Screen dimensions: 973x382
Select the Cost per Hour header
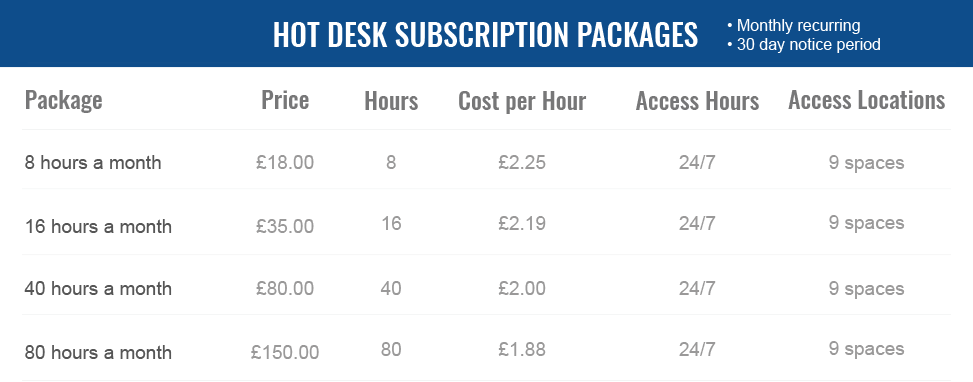(522, 102)
